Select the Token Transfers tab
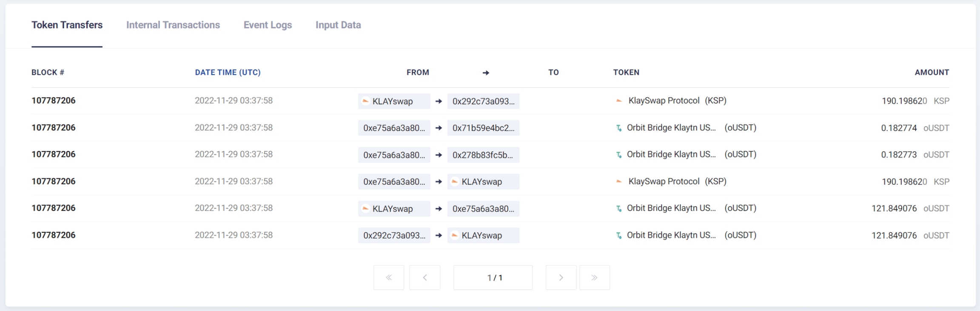 coord(67,25)
